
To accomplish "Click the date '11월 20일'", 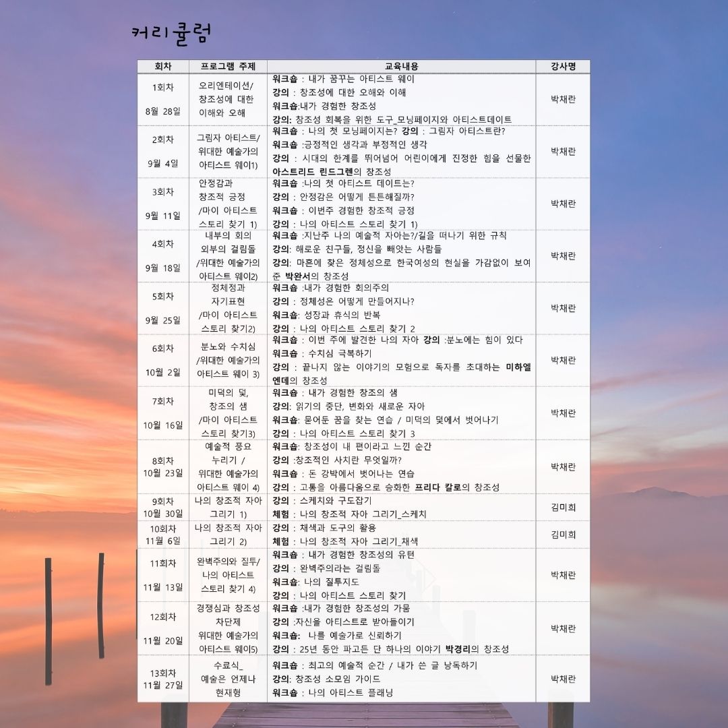I will point(163,641).
